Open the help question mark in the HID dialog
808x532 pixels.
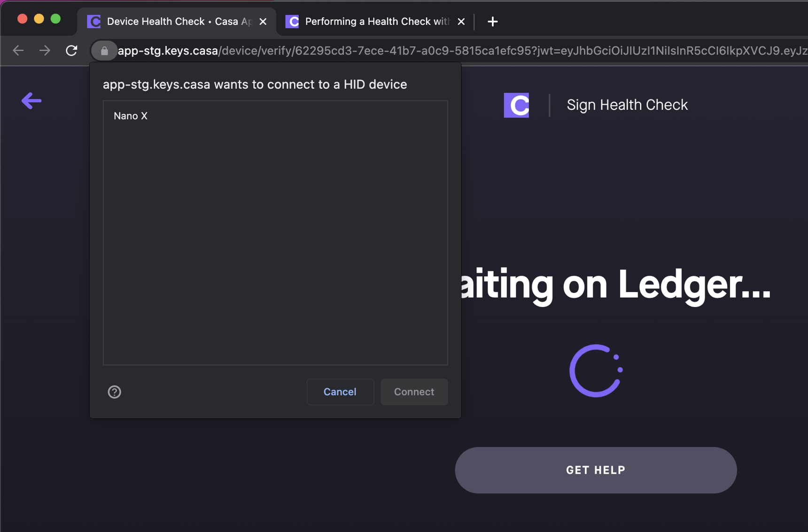coord(114,392)
